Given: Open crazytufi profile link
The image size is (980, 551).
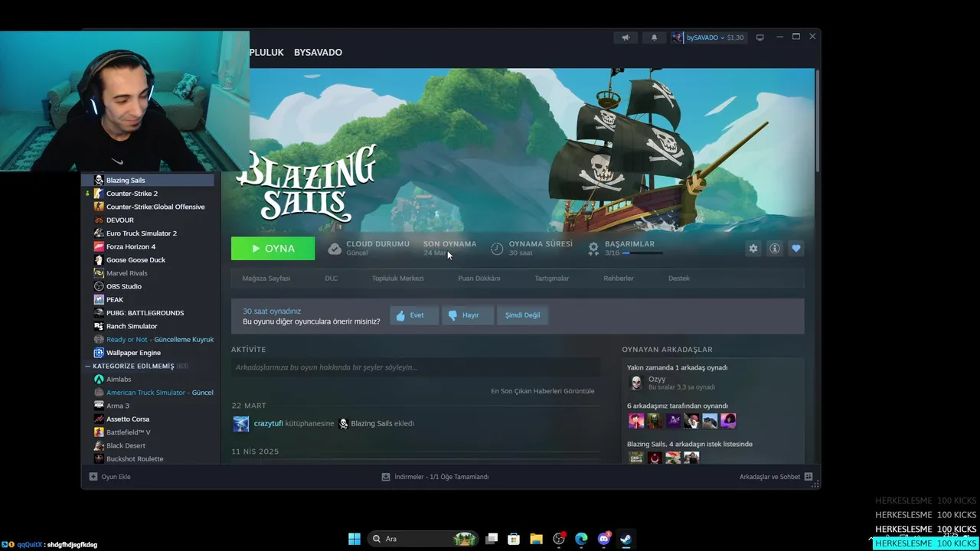Looking at the screenshot, I should pos(268,423).
